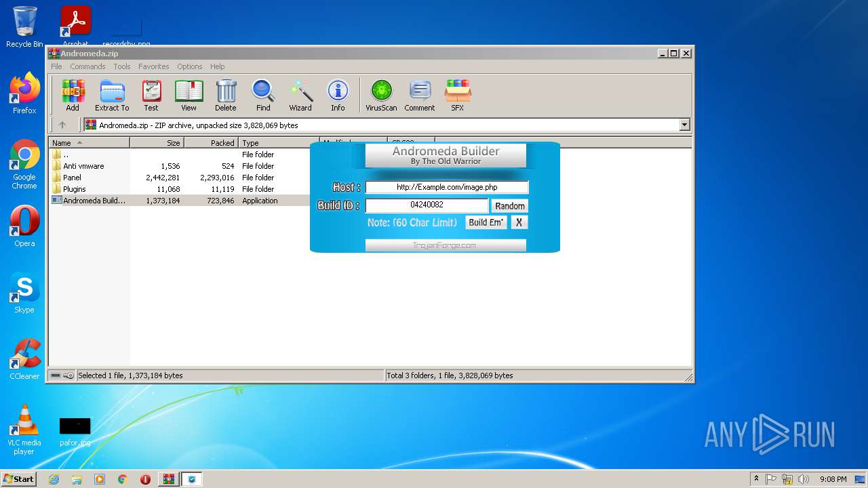
Task: Click the X button in Andromeda Builder
Action: pyautogui.click(x=519, y=222)
